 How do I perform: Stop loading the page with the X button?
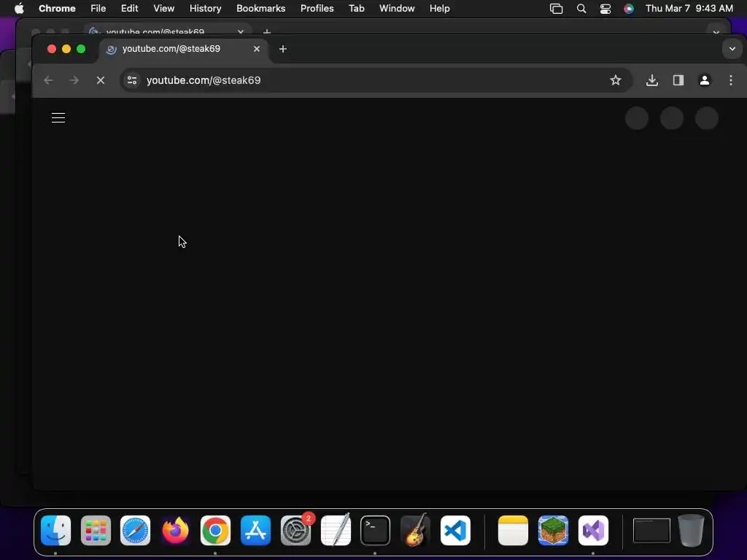pos(101,80)
